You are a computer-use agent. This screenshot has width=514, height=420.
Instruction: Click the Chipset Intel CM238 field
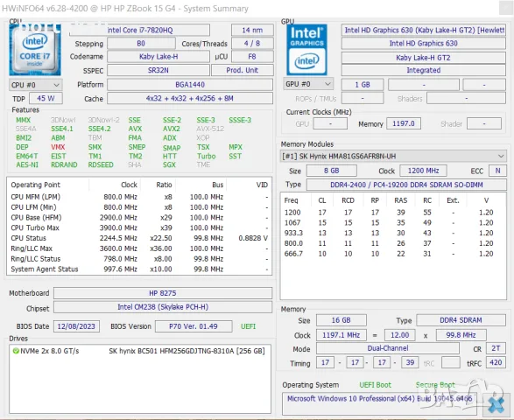163,307
